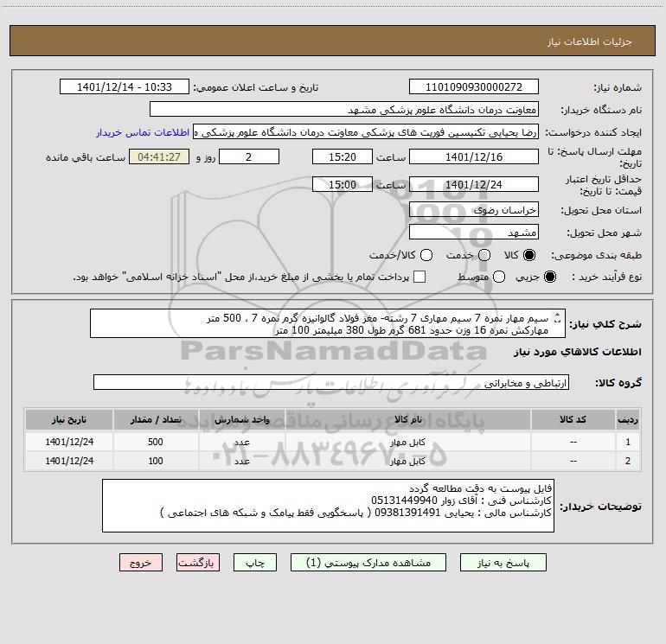Click date 1401/12/24 in table row 2
Screen dimensions: 666x644
(x=69, y=461)
